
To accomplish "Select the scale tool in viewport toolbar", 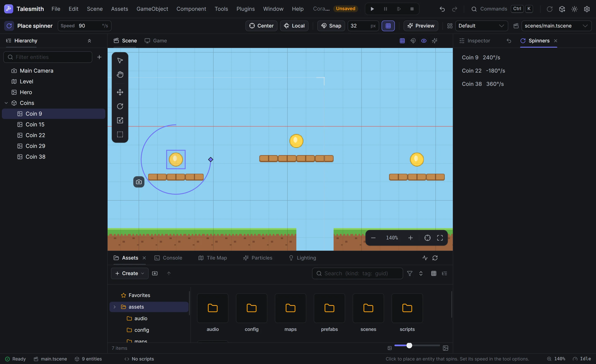I will click(120, 120).
